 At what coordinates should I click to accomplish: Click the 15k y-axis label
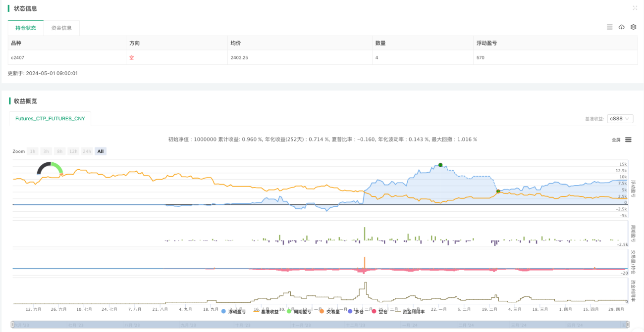pyautogui.click(x=623, y=164)
